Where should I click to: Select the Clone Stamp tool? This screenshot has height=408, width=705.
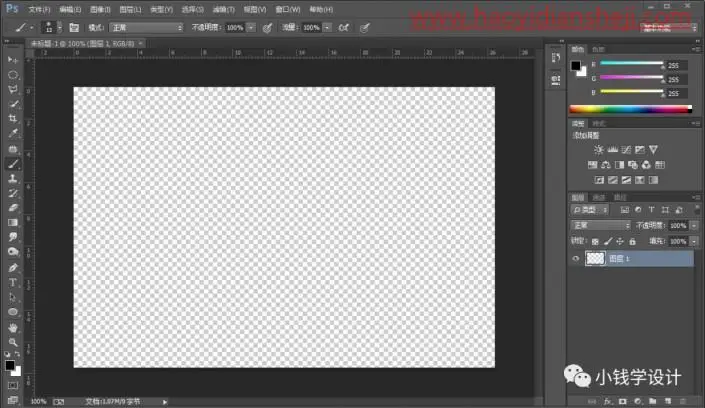(13, 179)
